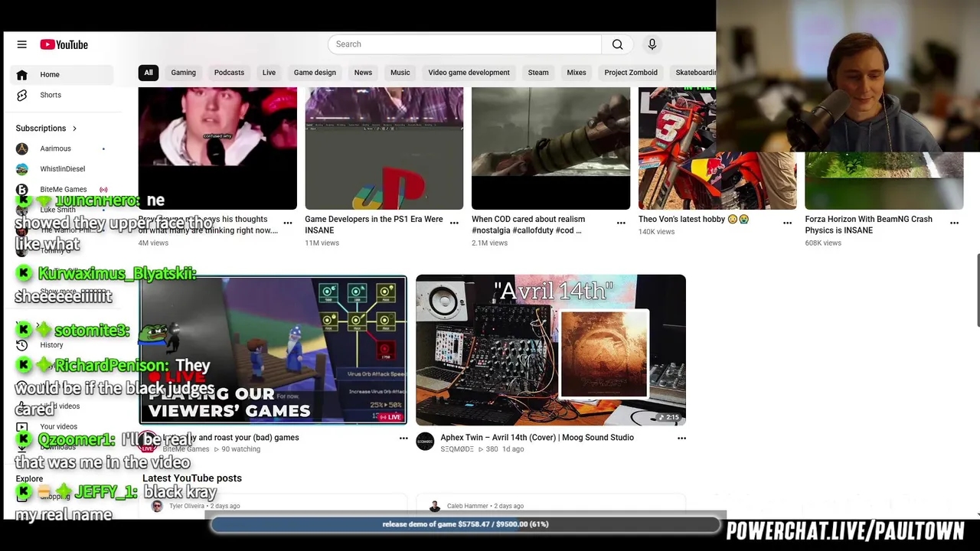Open SEQMØDE channel avatar
This screenshot has height=551, width=980.
[425, 442]
